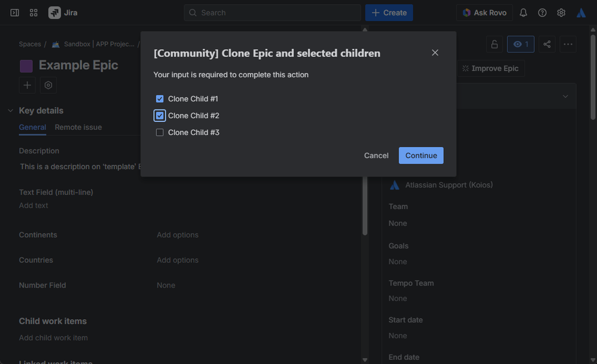
Task: Click None value under Start date
Action: click(x=397, y=336)
